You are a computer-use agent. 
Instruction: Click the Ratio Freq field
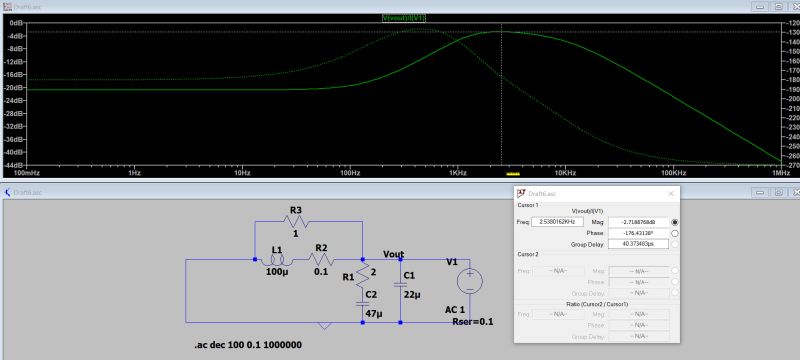[558, 314]
